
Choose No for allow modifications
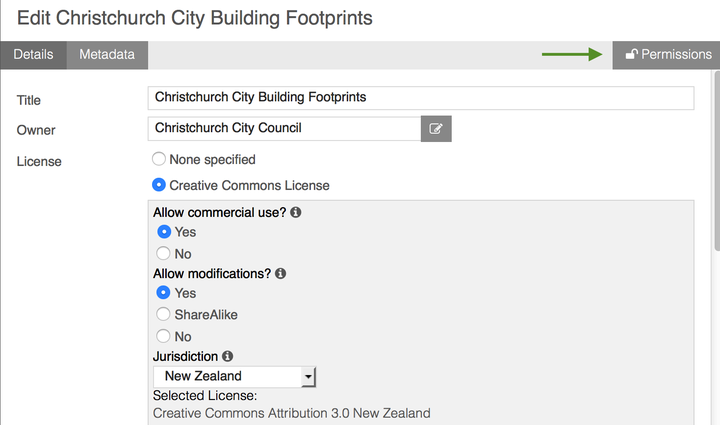tap(163, 336)
